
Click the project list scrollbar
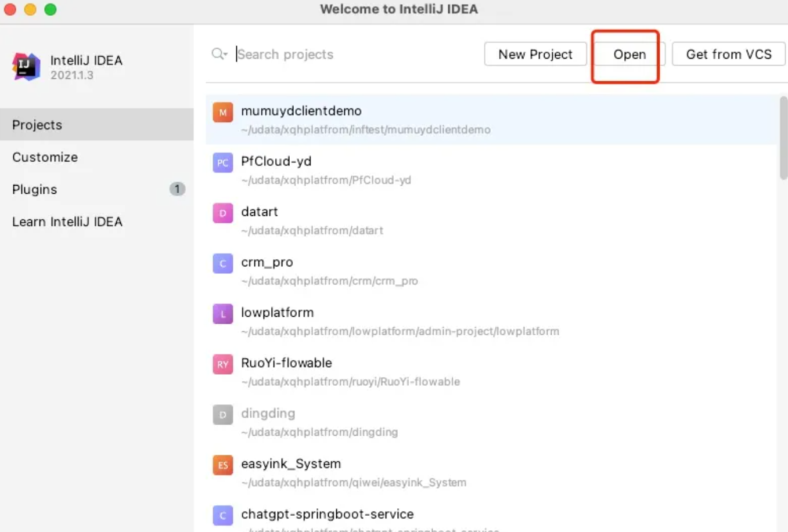[783, 138]
